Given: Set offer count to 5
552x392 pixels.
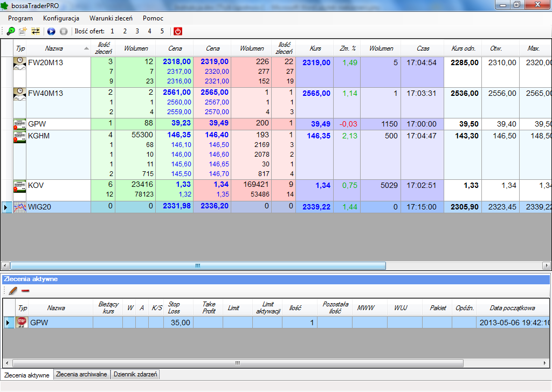Looking at the screenshot, I should pyautogui.click(x=162, y=31).
